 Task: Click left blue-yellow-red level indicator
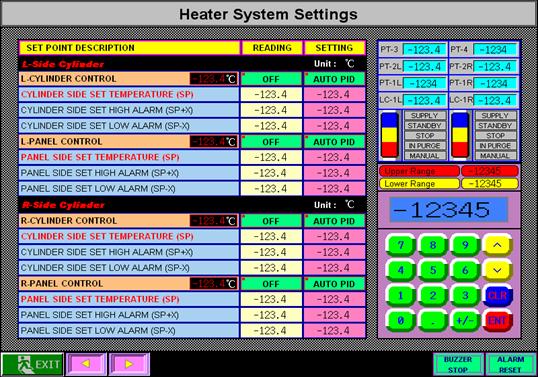click(x=390, y=135)
